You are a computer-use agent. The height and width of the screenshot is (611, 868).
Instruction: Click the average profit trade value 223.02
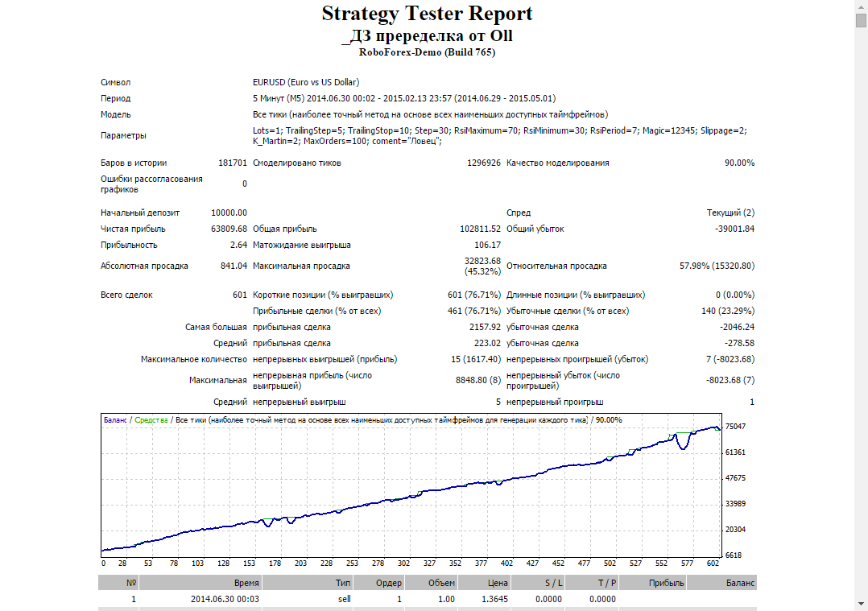pos(488,343)
